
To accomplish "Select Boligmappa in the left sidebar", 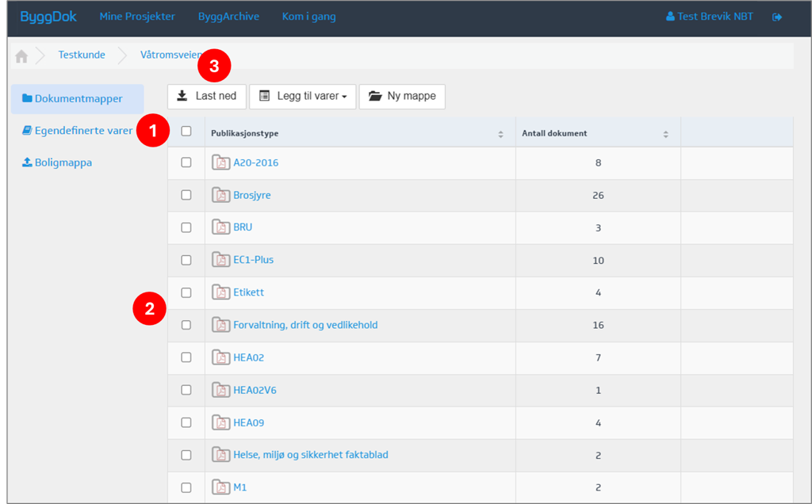I will click(x=63, y=162).
